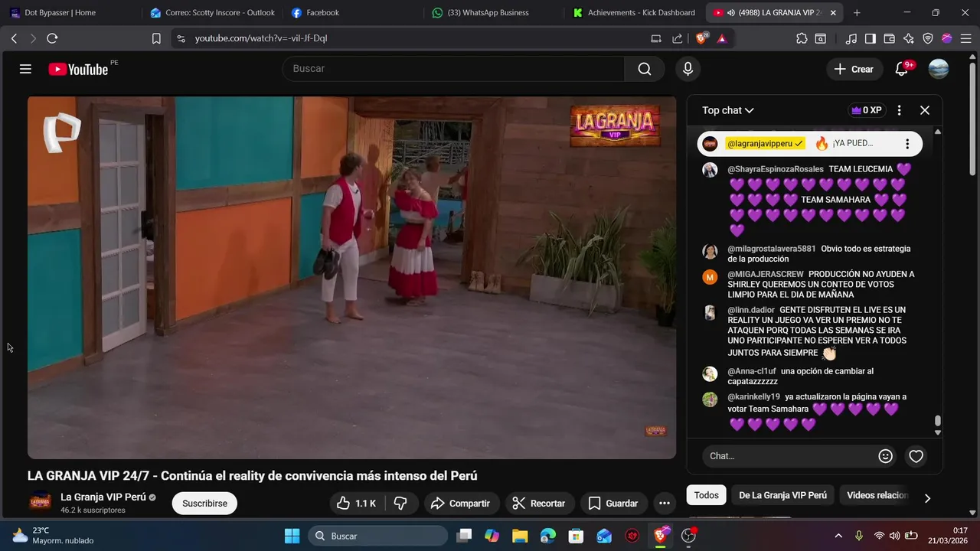This screenshot has width=980, height=551.
Task: Open Brave Rewards triangle icon
Action: (721, 38)
